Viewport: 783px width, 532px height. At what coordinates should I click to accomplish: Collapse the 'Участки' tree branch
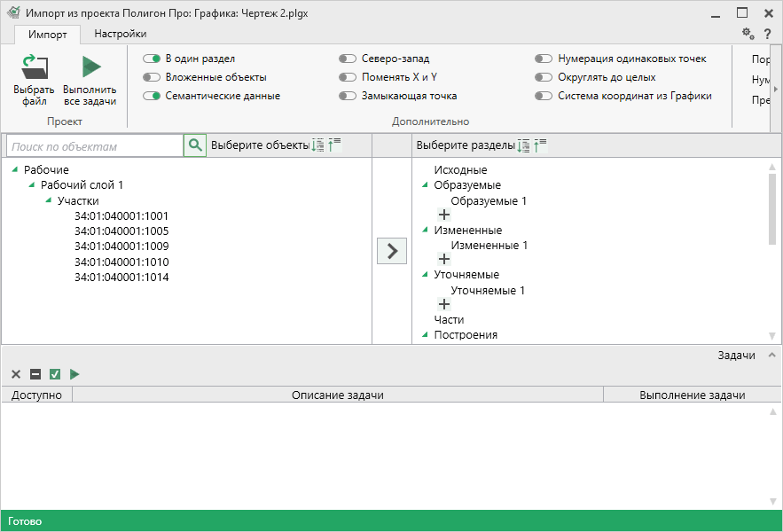click(x=49, y=200)
